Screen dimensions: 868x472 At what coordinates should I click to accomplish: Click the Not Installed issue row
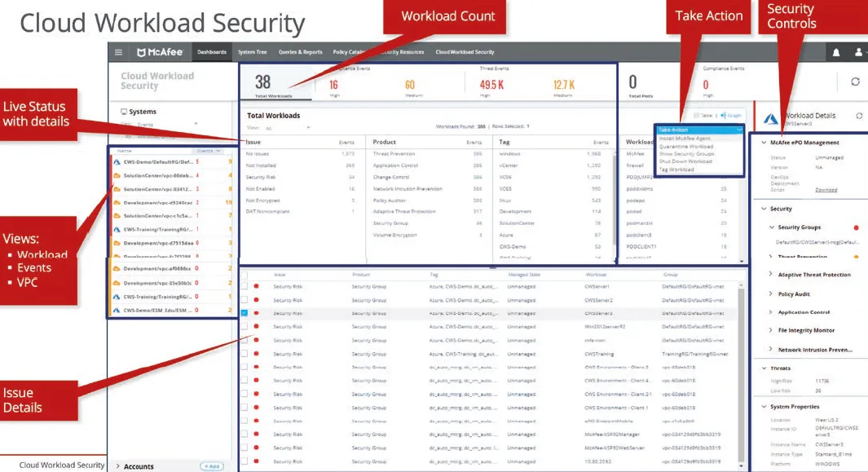300,165
